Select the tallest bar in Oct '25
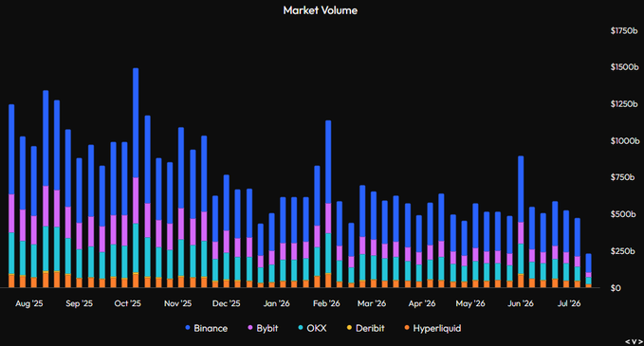Viewport: 644px width, 346px height. pyautogui.click(x=136, y=177)
